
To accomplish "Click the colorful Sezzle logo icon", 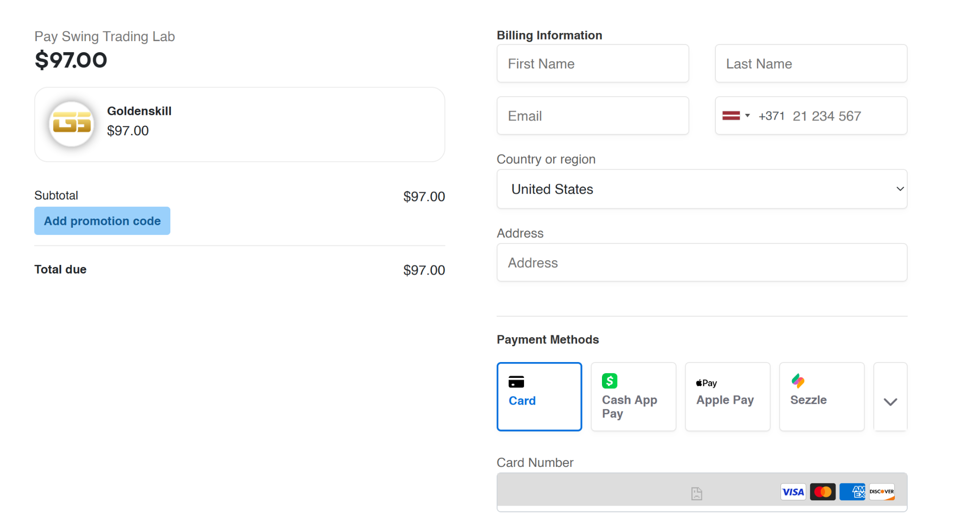I will (798, 381).
